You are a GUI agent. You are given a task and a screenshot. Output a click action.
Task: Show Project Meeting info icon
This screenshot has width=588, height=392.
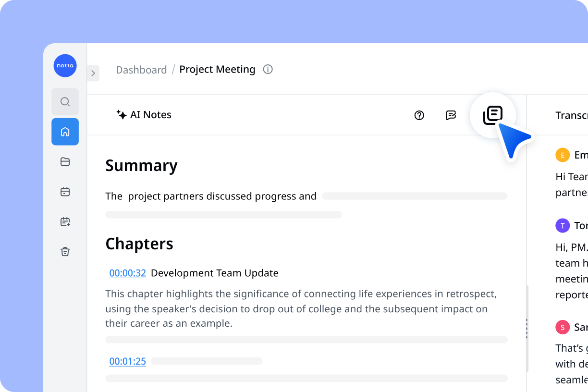[268, 69]
